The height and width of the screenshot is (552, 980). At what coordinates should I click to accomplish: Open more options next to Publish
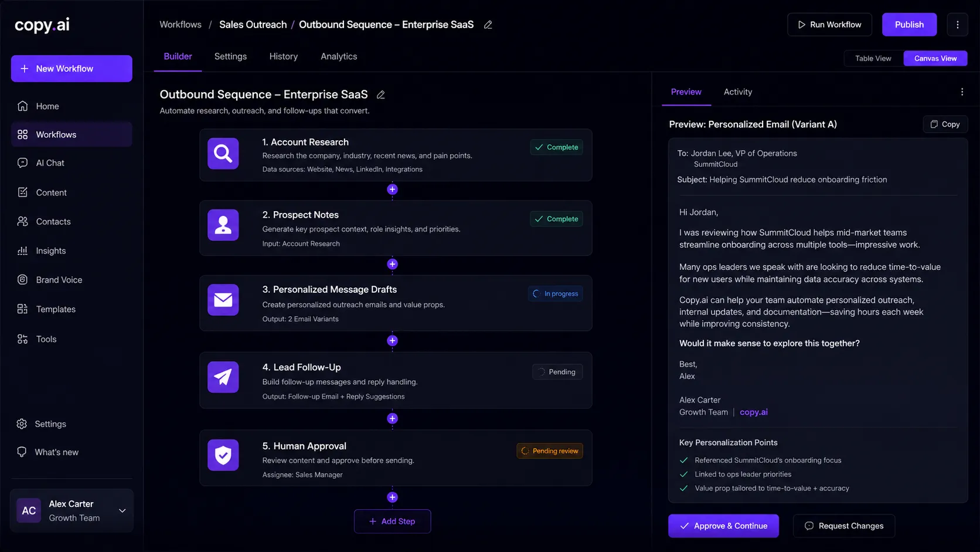tap(958, 25)
